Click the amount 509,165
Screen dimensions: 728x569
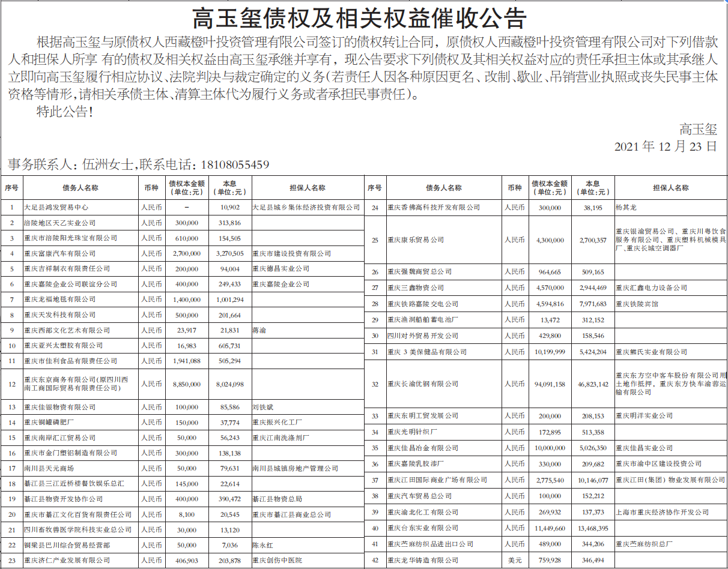[x=593, y=272]
